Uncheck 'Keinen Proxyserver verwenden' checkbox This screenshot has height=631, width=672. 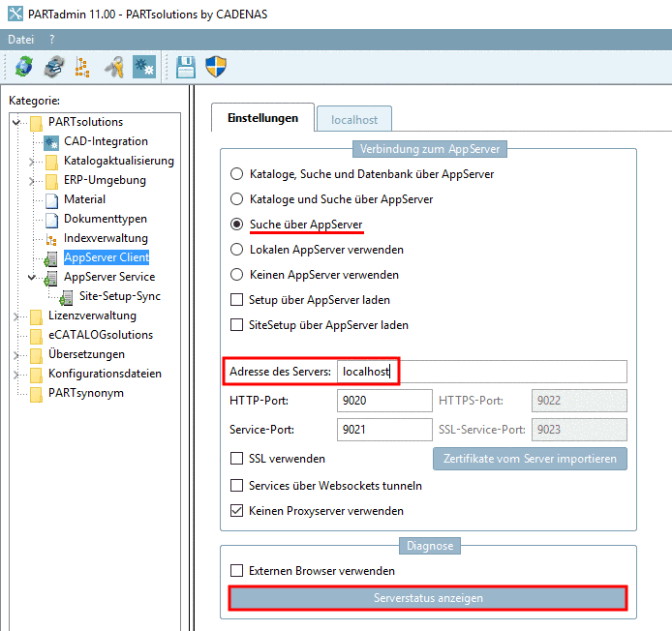[236, 511]
